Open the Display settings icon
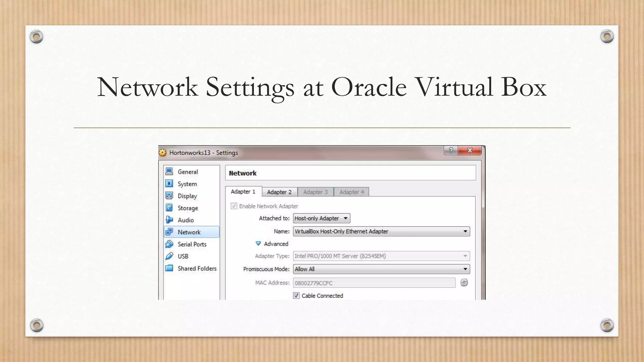This screenshot has height=362, width=644. coord(169,195)
